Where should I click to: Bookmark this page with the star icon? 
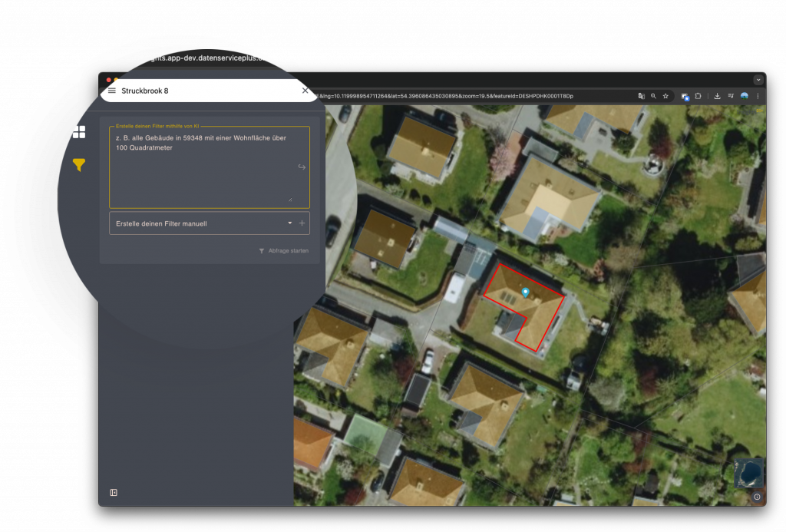tap(665, 96)
